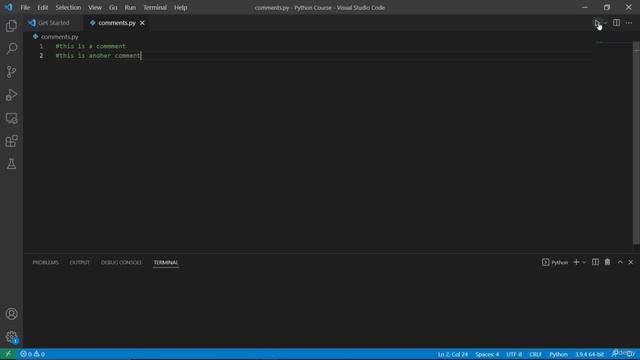Change indentation via Spaces: 4

click(x=487, y=354)
